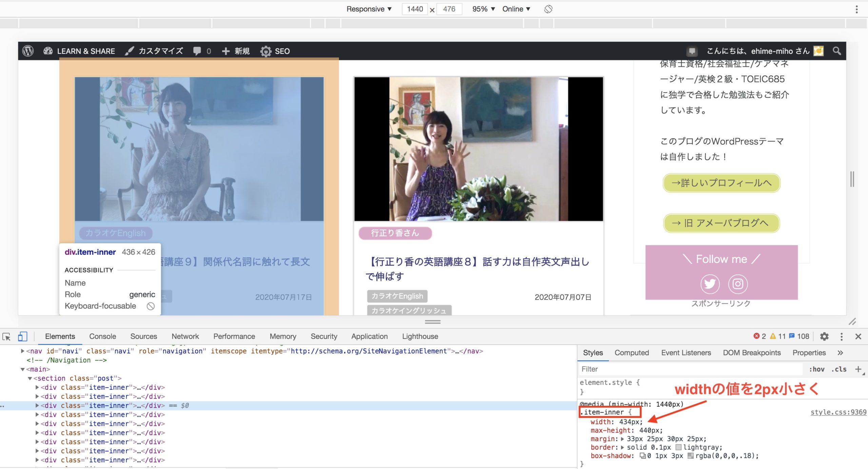868x469 pixels.
Task: Open the Lighthouse panel tab
Action: 420,336
